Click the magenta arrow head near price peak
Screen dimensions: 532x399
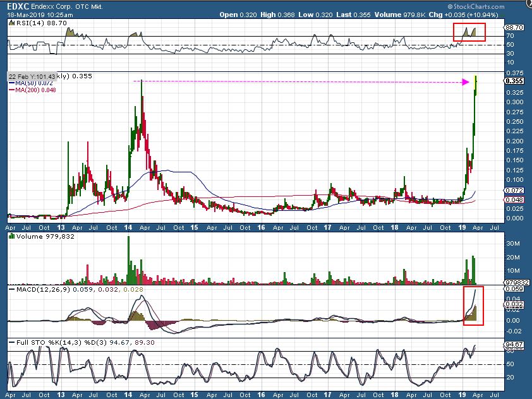click(466, 82)
